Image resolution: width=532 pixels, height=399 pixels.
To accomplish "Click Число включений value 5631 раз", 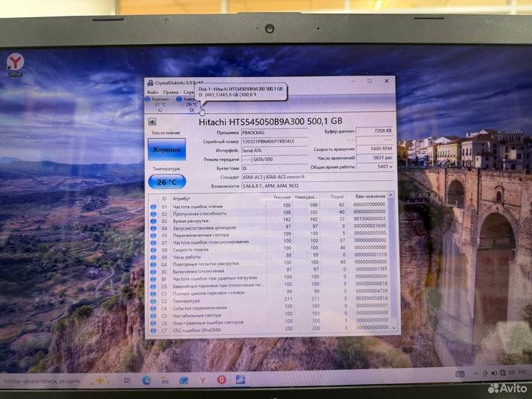I will point(374,157).
